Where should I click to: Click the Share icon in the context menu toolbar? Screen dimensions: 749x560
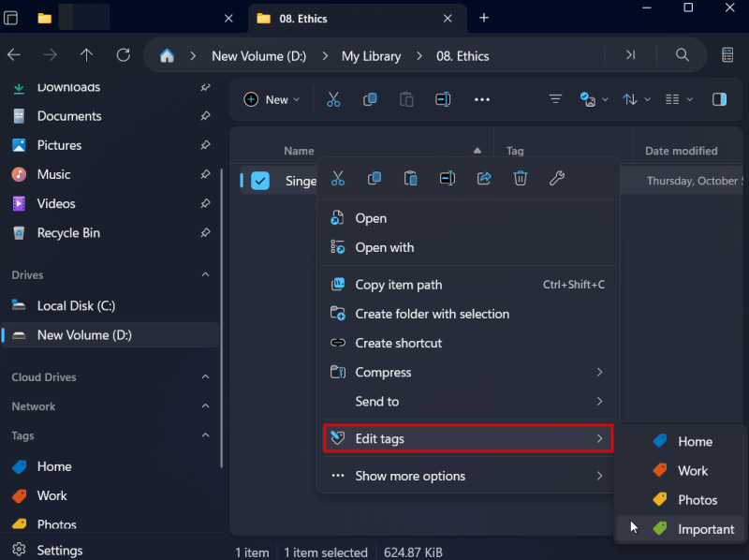[x=484, y=178]
